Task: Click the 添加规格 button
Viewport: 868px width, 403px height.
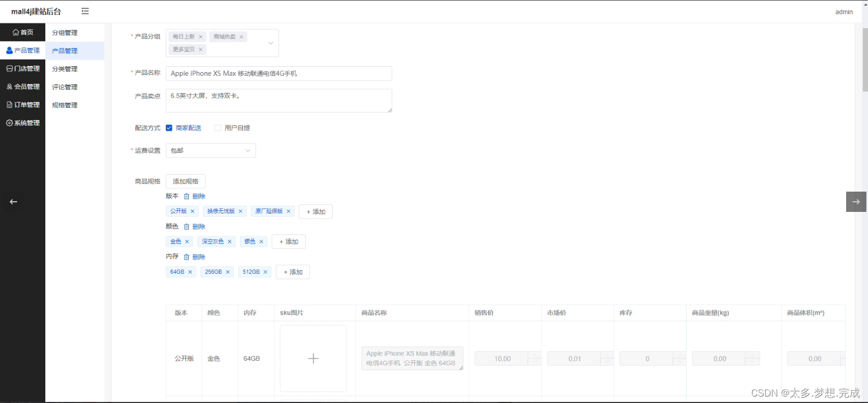Action: (186, 181)
